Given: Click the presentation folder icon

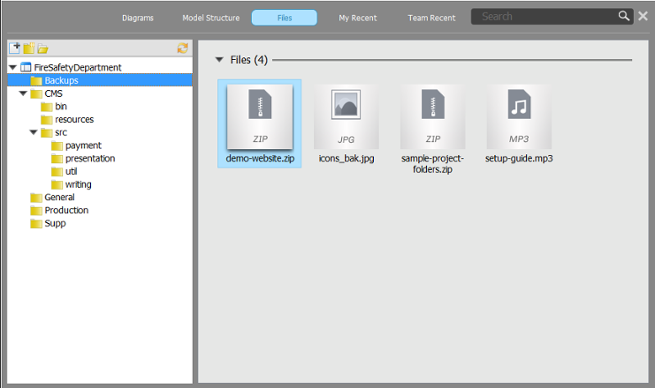Looking at the screenshot, I should point(57,159).
